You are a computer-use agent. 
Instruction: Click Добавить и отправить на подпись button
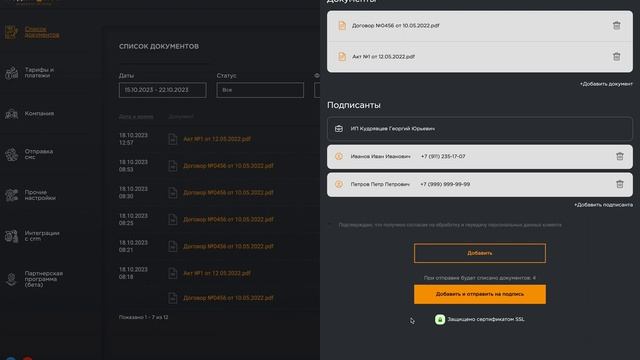point(480,294)
